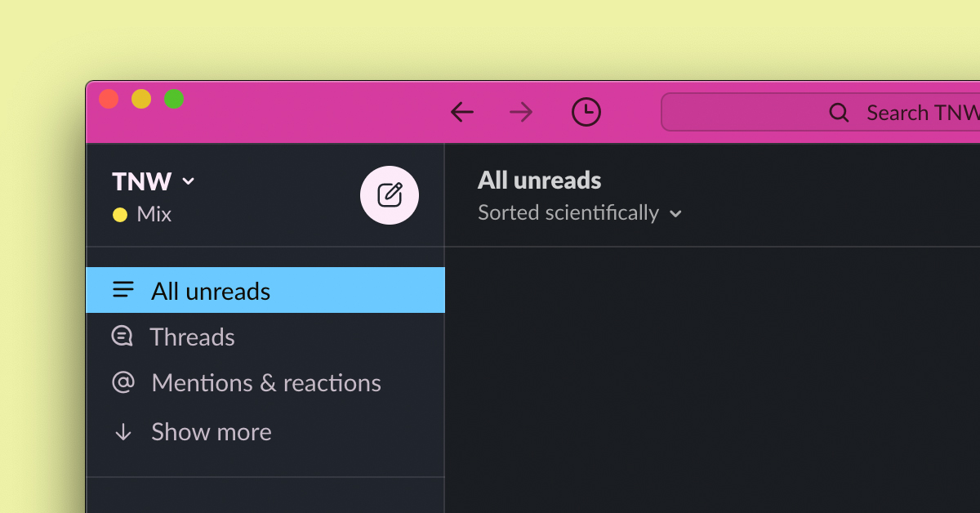The height and width of the screenshot is (513, 980).
Task: Toggle Show more with downward arrow
Action: pos(122,431)
